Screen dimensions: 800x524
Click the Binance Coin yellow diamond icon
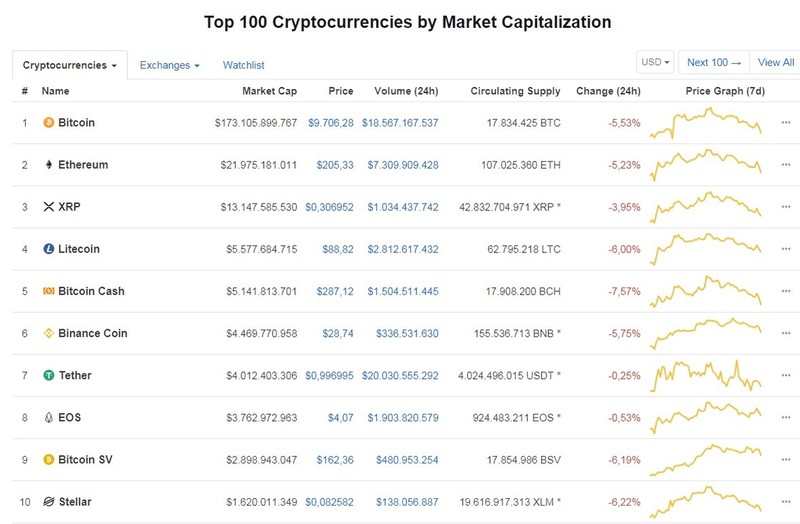[x=48, y=333]
